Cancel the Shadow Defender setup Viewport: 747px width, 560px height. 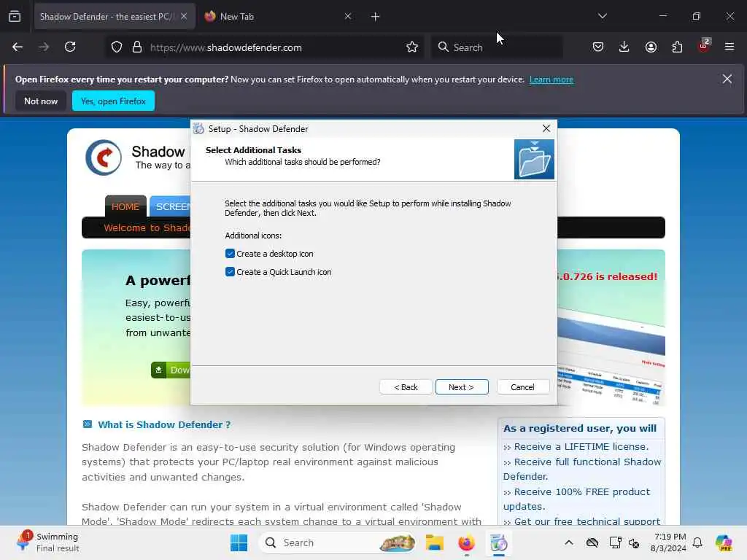point(522,386)
